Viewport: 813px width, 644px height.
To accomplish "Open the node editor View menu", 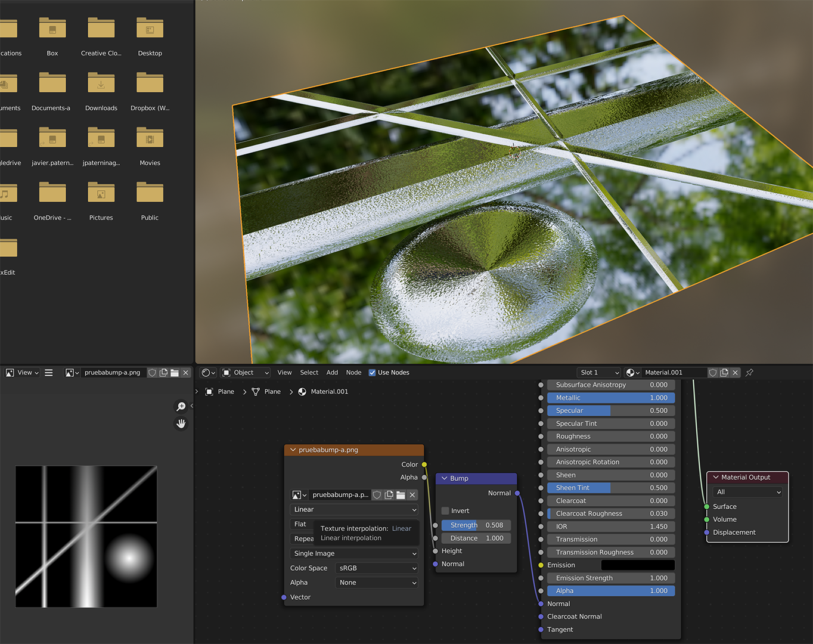I will pyautogui.click(x=284, y=373).
